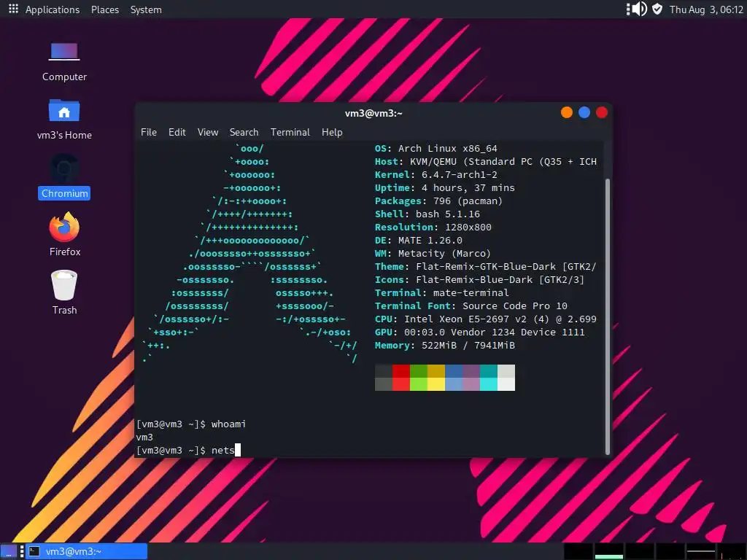Viewport: 747px width, 560px height.
Task: Click the bright cyan block in neofetch palette
Action: pyautogui.click(x=488, y=384)
